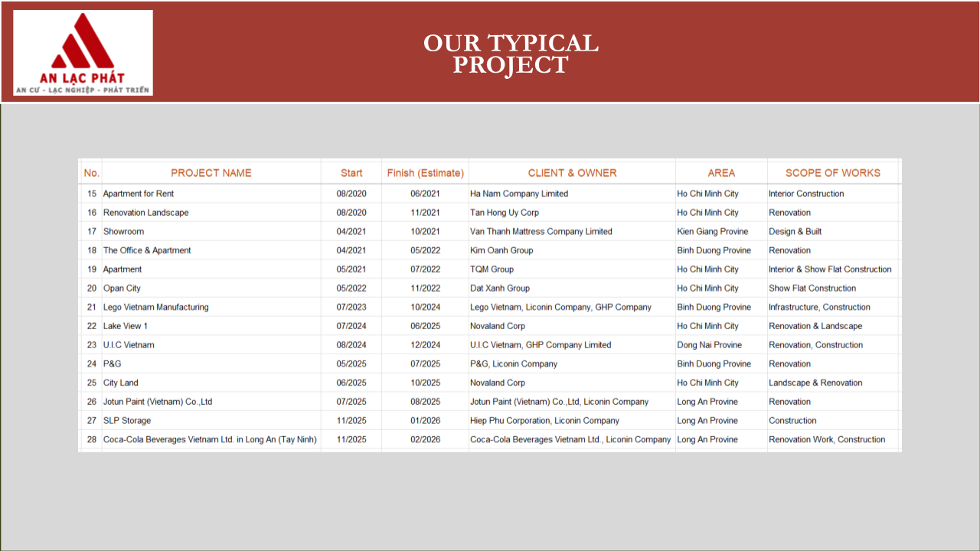Select row number 28 cell
Viewport: 980px width, 551px height.
[x=92, y=439]
